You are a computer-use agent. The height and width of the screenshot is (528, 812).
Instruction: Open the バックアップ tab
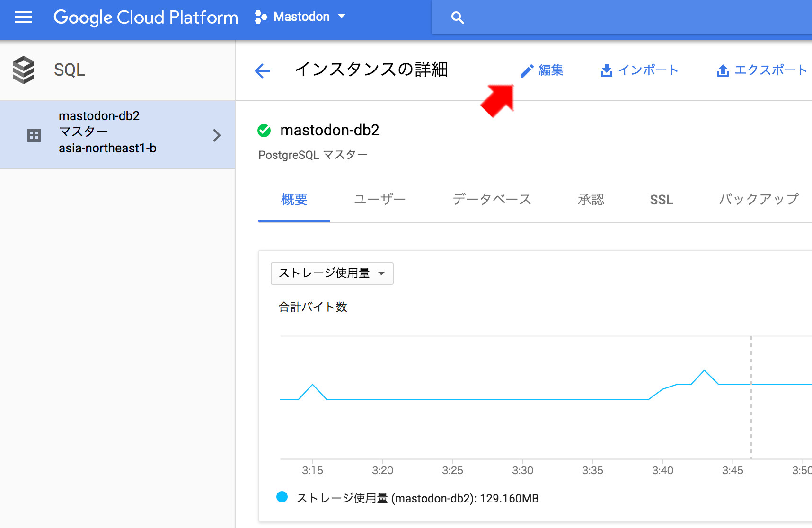click(x=758, y=200)
